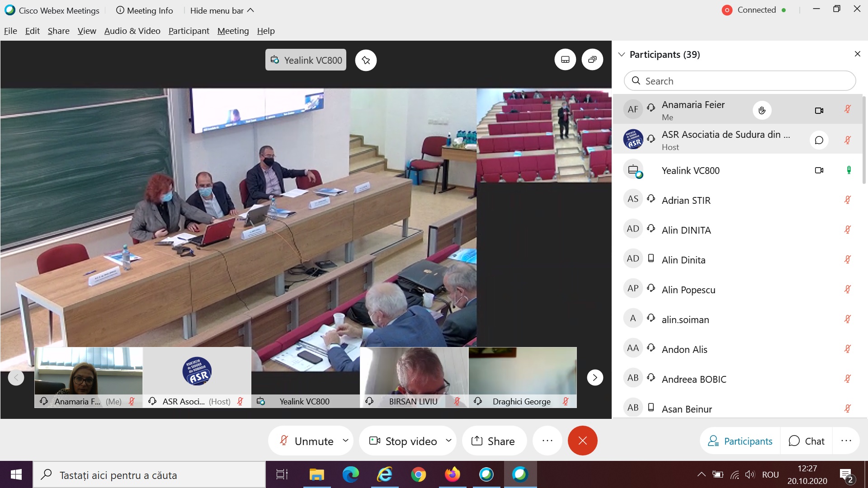Raise hand next to Anamaria Feier
The height and width of the screenshot is (488, 868).
pyautogui.click(x=762, y=110)
